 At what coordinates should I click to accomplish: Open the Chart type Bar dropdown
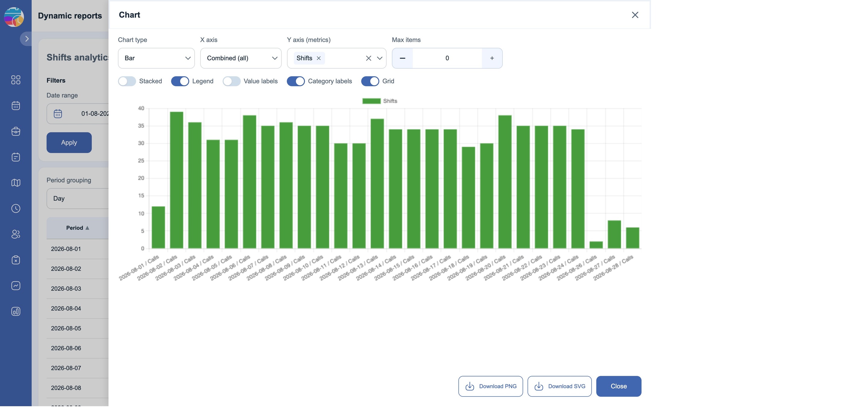[156, 58]
